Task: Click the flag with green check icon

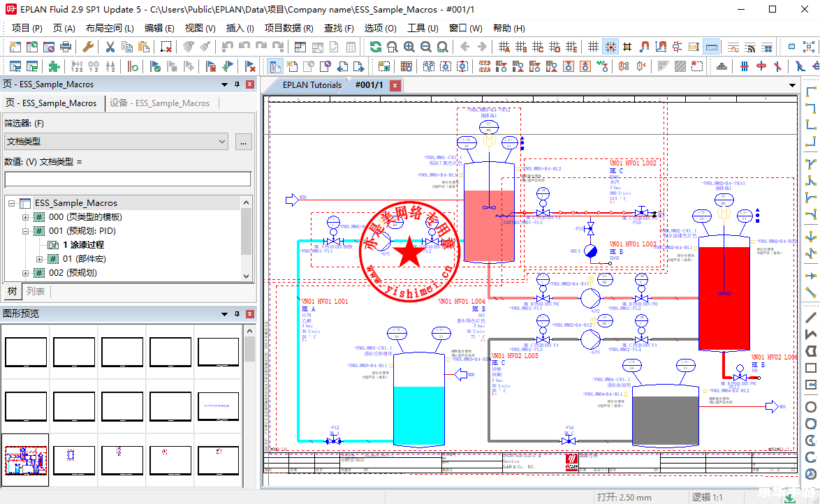Action: (x=155, y=66)
